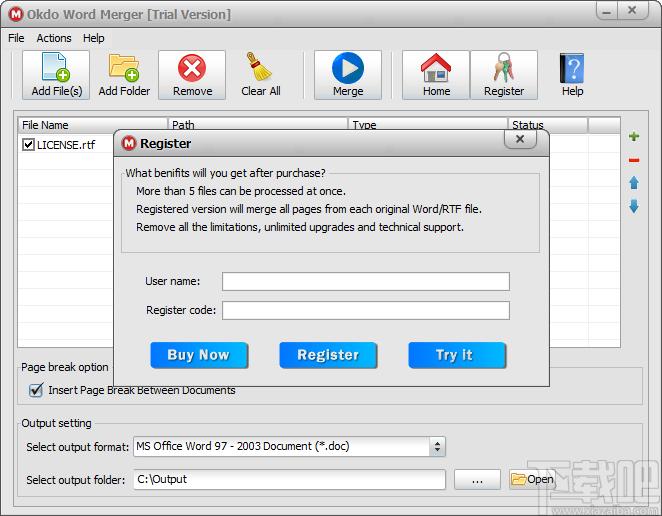662x516 pixels.
Task: Click the File Name column header
Action: coord(92,125)
